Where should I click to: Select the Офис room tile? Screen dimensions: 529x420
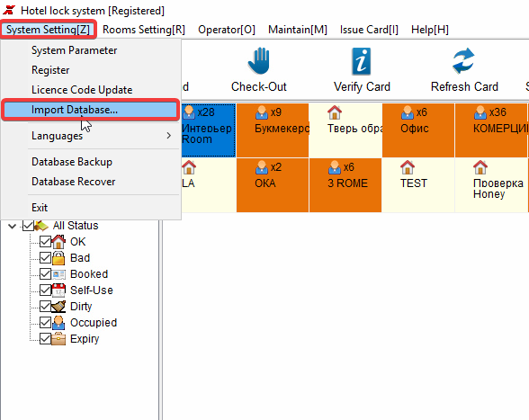pos(418,130)
